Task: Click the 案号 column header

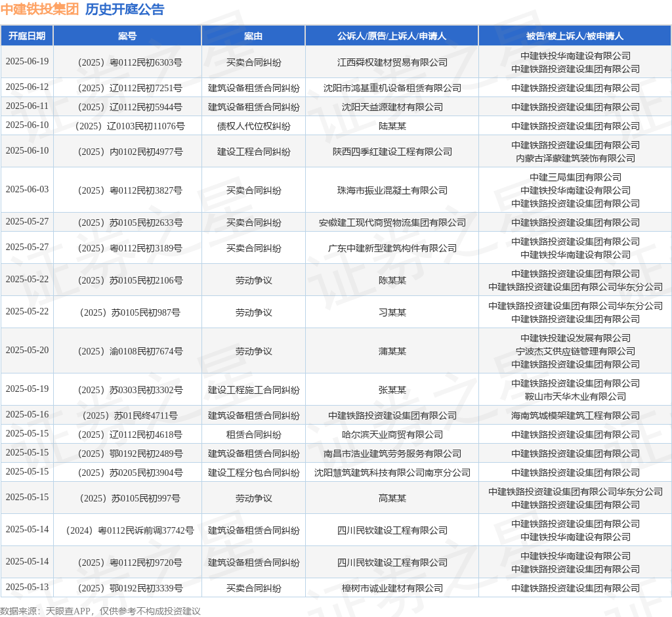Action: [127, 36]
